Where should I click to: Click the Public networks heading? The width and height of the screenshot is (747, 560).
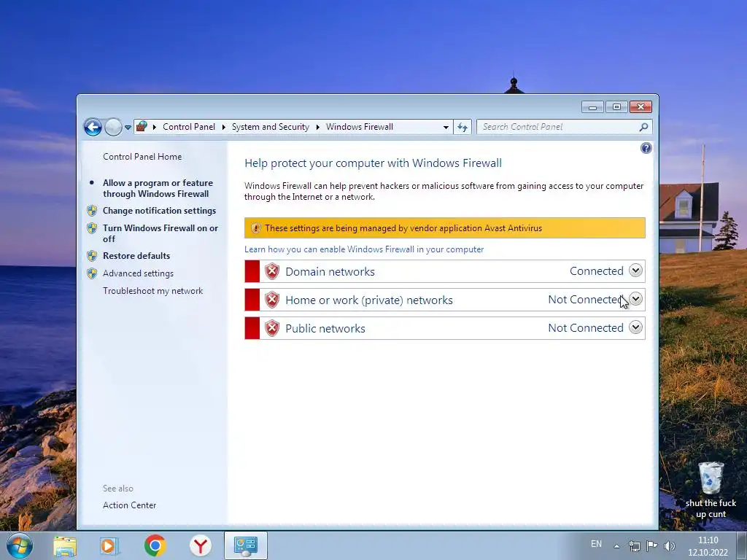325,329
